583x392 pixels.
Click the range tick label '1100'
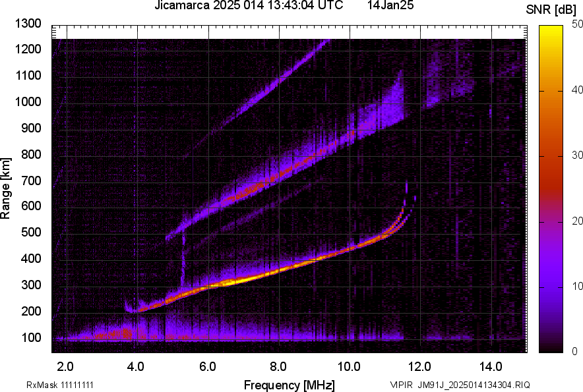[x=28, y=75]
